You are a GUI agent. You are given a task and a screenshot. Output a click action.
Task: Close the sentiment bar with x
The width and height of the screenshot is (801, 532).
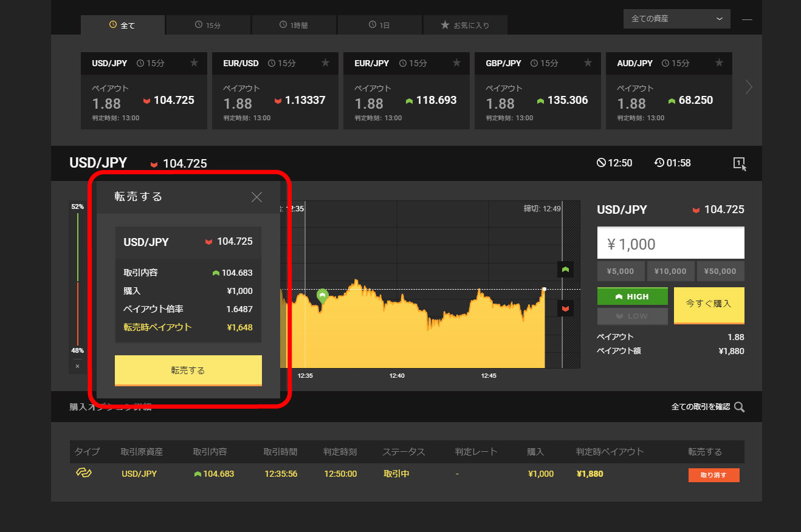[x=77, y=366]
